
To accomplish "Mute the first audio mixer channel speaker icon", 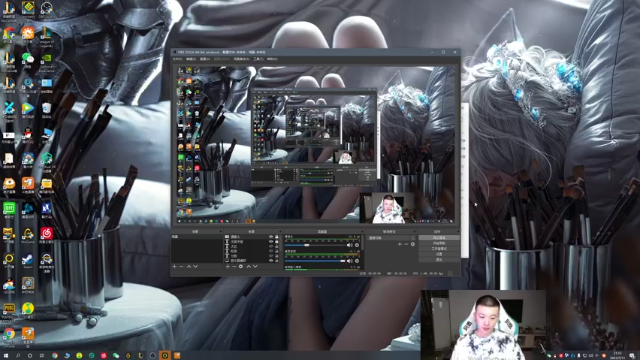I will pyautogui.click(x=350, y=245).
